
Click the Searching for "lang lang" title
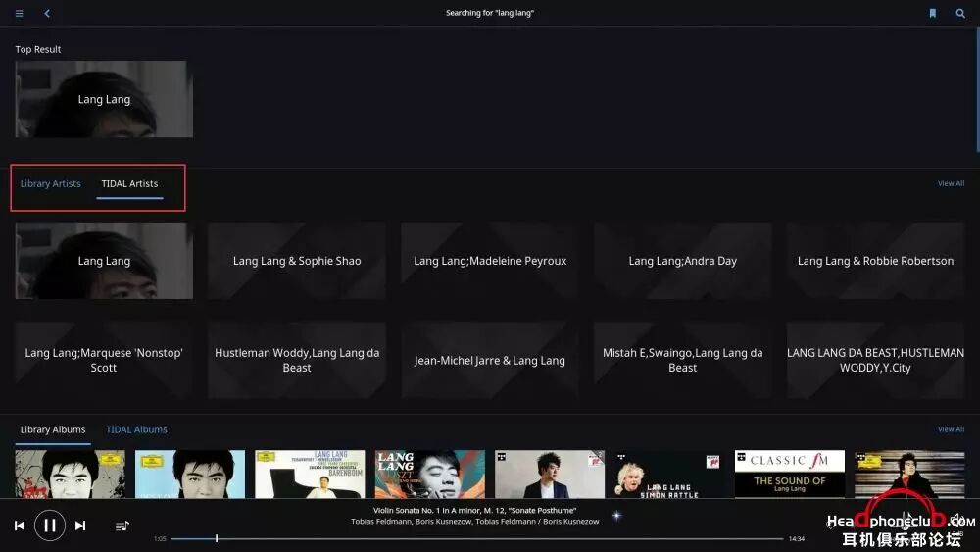(490, 13)
